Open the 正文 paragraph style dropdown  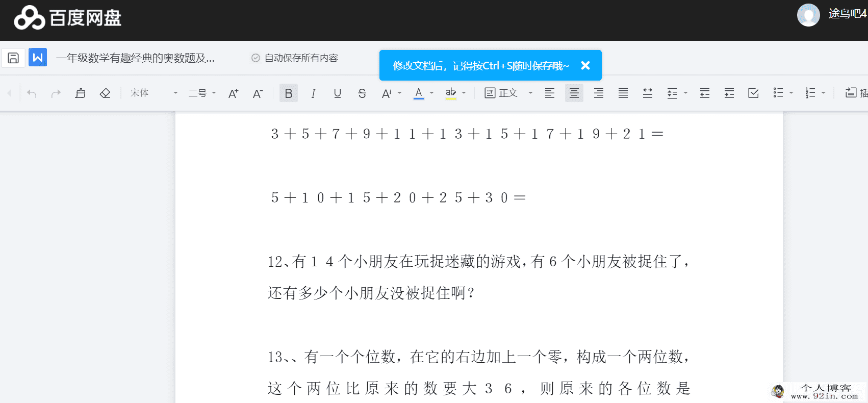[508, 93]
